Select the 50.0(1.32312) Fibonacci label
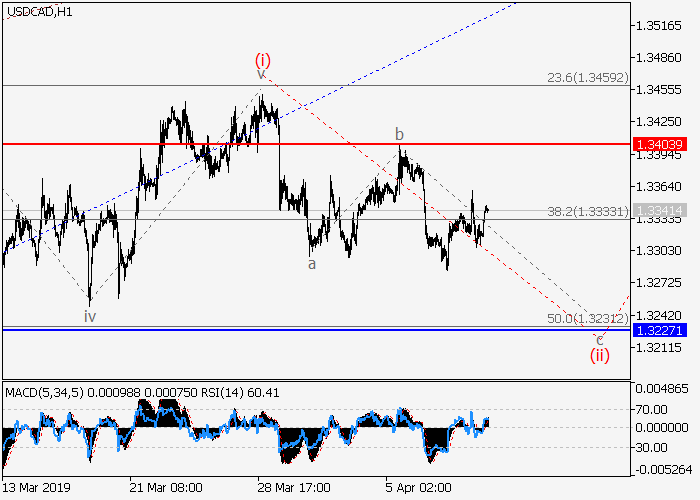 (588, 317)
